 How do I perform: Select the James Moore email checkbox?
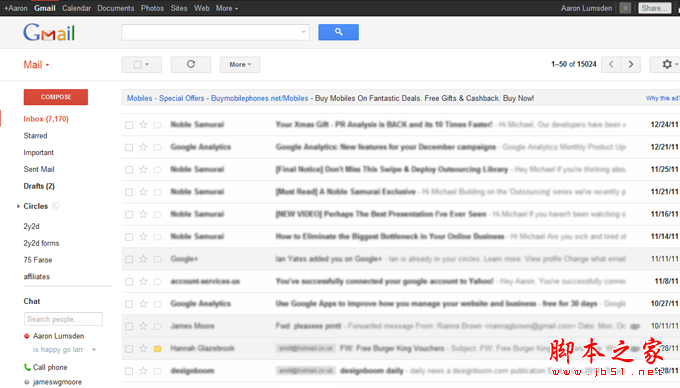129,326
